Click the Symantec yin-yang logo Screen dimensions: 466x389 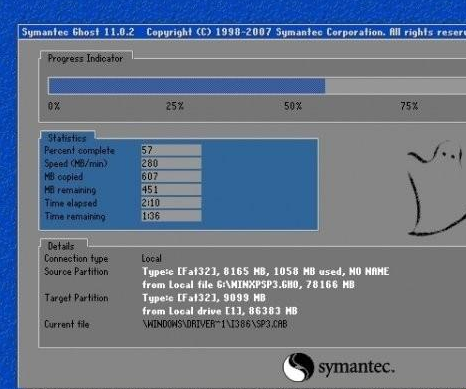click(x=298, y=367)
